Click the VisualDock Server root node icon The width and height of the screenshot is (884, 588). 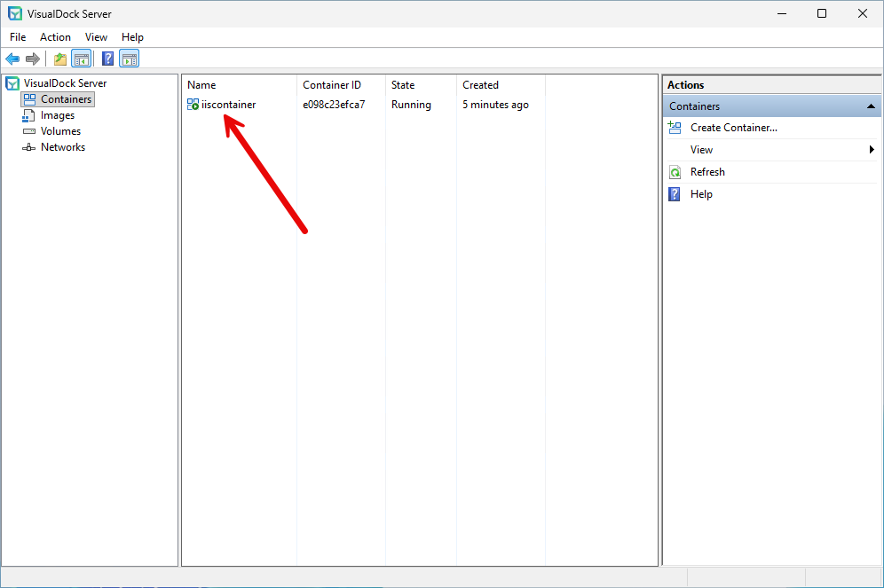(12, 83)
